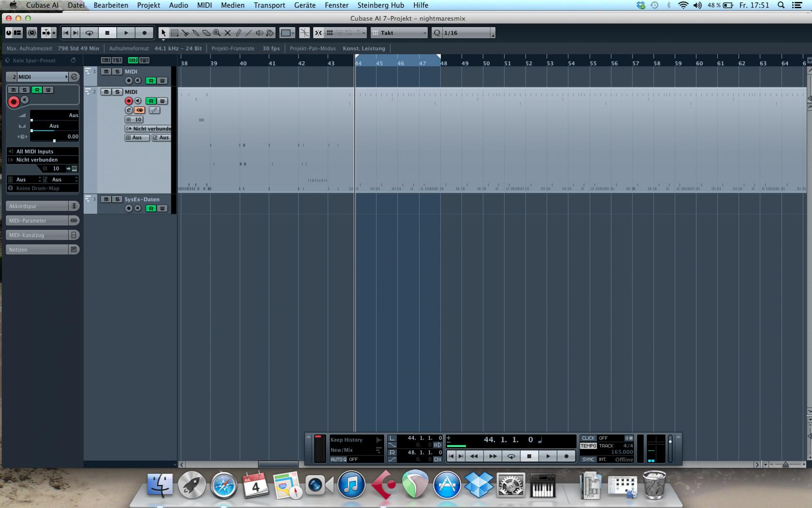812x508 pixels.
Task: Select the Draw pencil tool
Action: click(238, 33)
